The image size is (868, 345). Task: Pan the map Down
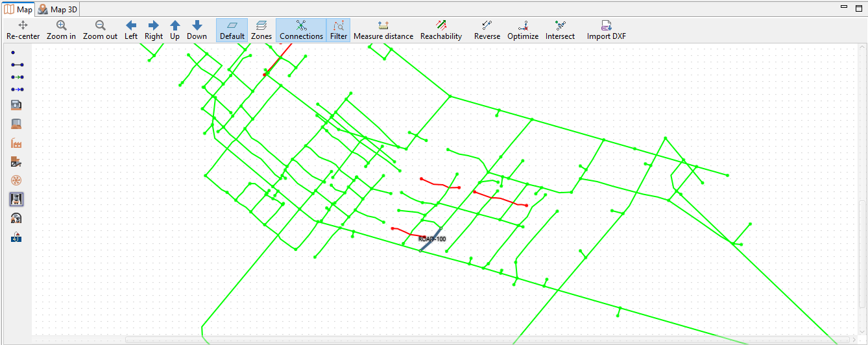(197, 30)
